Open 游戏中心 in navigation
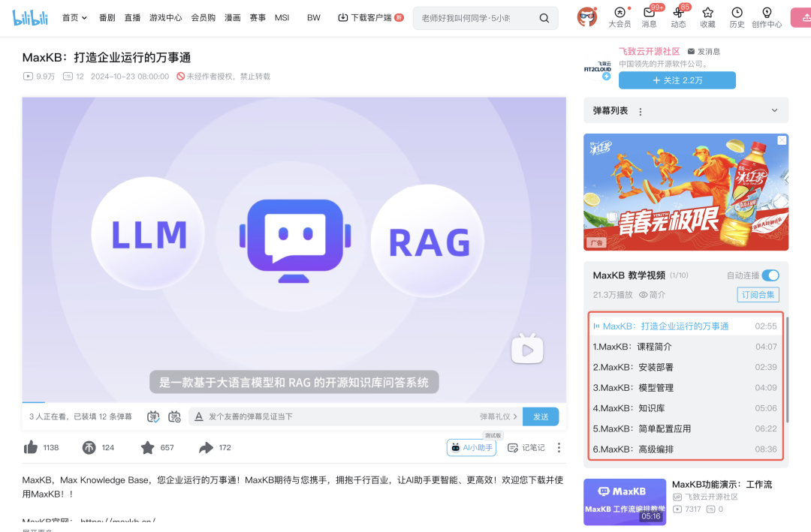This screenshot has height=532, width=811. [165, 17]
